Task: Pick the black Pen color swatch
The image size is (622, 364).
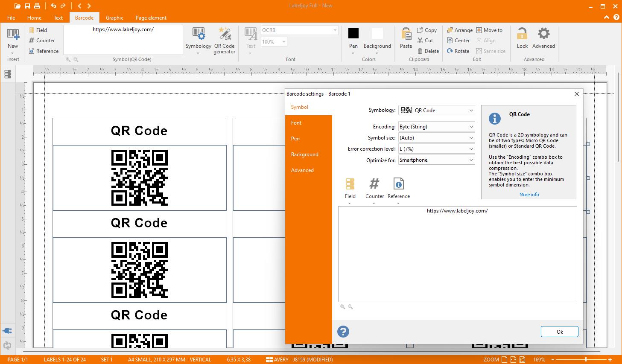Action: pos(353,33)
